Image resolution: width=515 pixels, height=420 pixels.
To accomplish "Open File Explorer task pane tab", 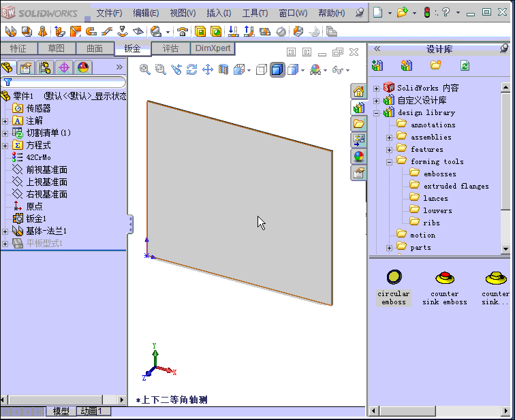I will [358, 124].
